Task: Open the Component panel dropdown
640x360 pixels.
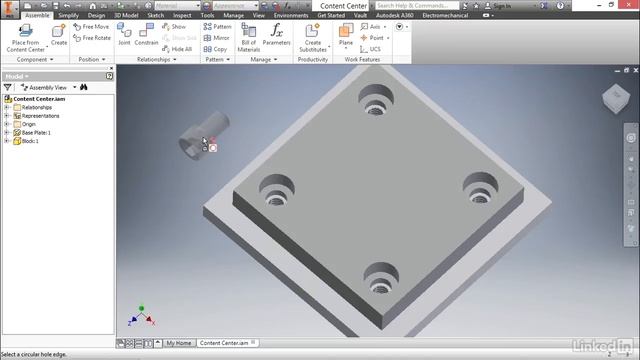Action: [35, 60]
